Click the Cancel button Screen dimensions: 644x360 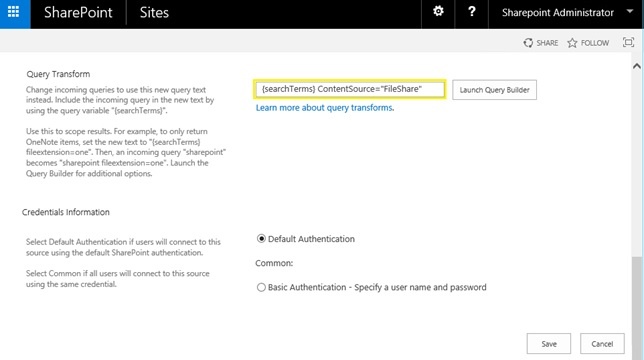(602, 344)
